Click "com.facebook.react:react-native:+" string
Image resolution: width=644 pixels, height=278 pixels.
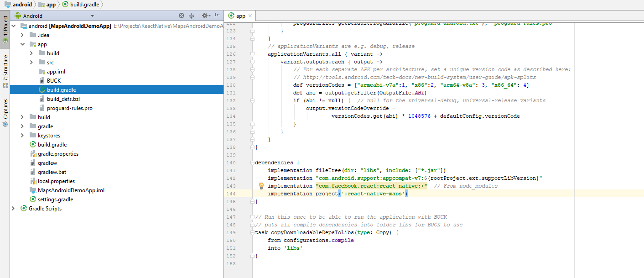[x=371, y=186]
